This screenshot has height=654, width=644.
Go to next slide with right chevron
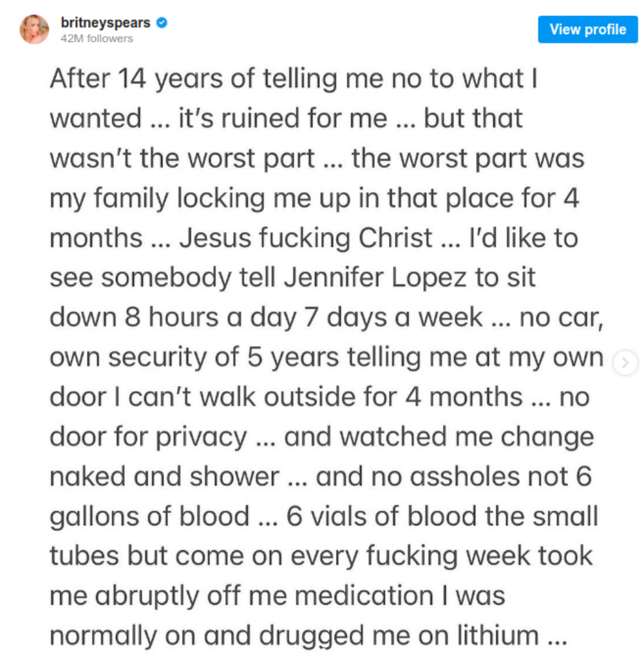(x=624, y=363)
